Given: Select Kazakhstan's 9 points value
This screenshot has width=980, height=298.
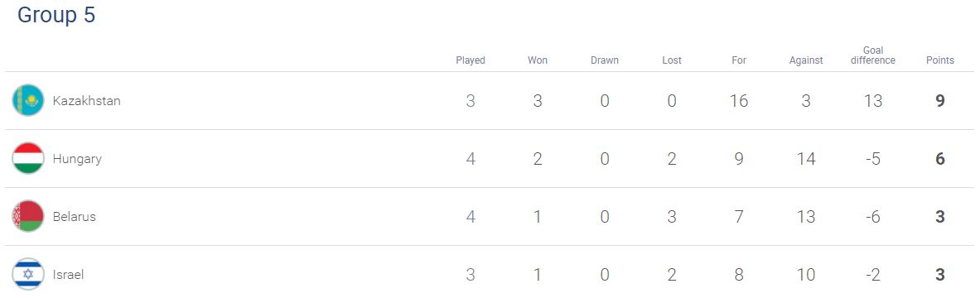Looking at the screenshot, I should click(940, 101).
